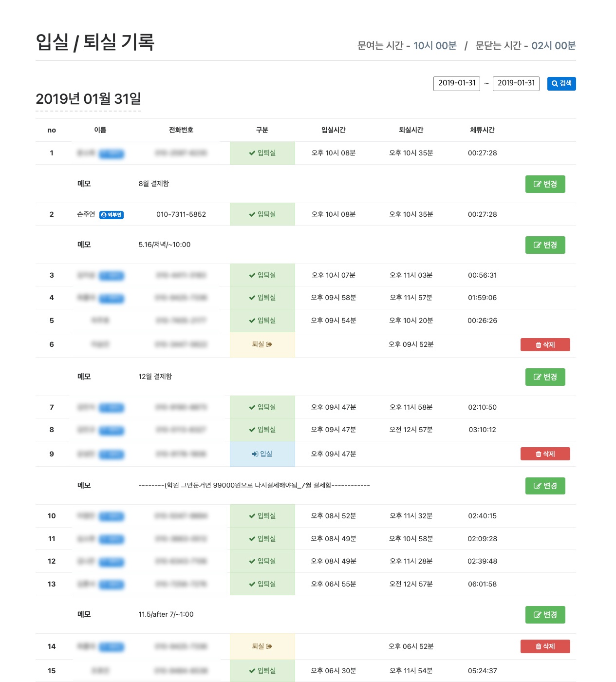Viewport: 616px width, 682px height.
Task: Click 변경 button for memo 8월 결제함
Action: [x=545, y=184]
